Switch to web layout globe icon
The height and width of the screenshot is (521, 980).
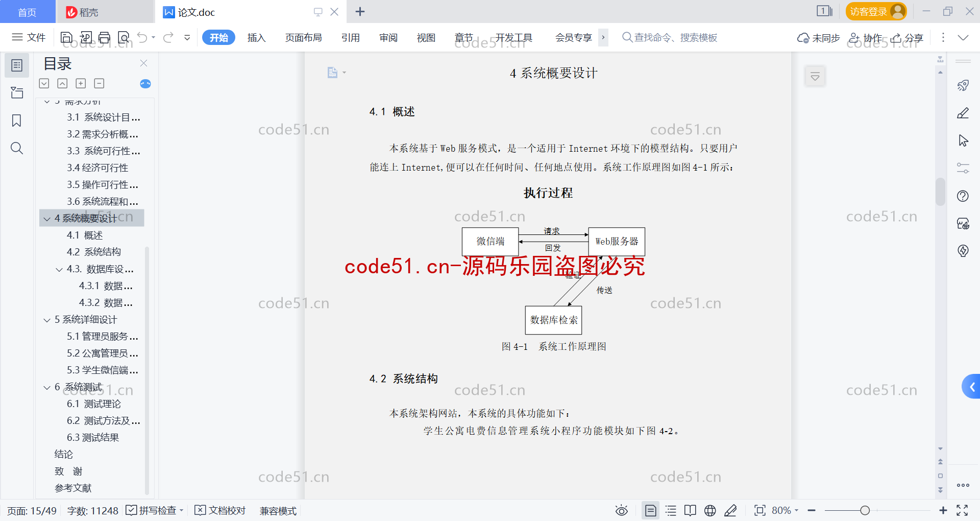point(710,511)
